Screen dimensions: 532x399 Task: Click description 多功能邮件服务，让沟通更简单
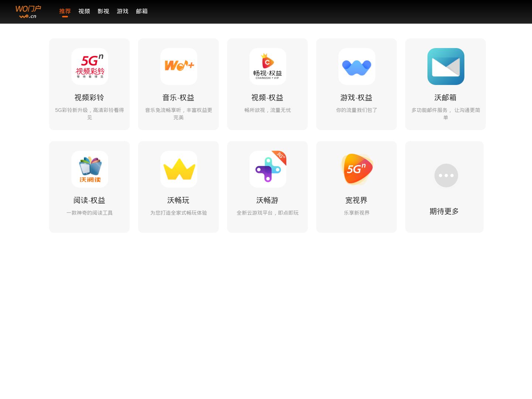(x=446, y=114)
